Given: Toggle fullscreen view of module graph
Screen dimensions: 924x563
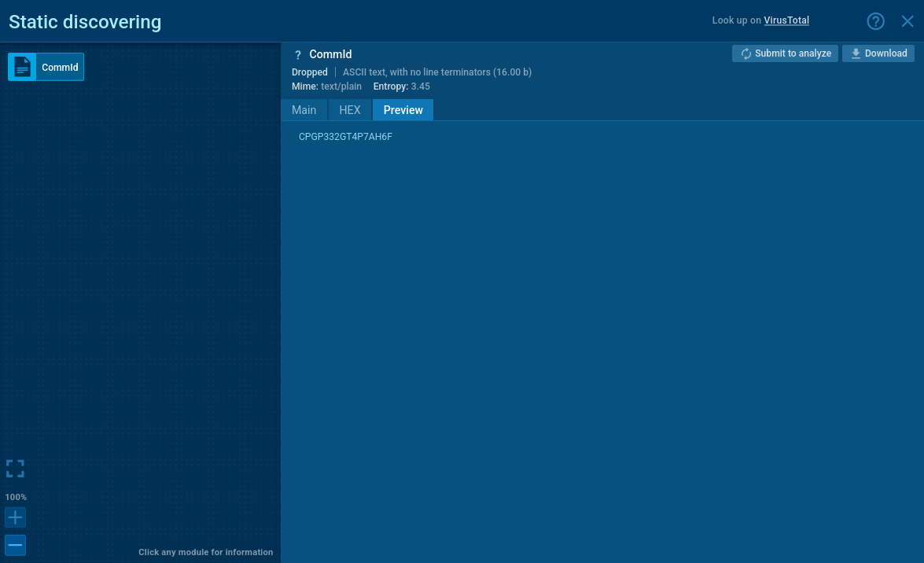Looking at the screenshot, I should tap(15, 469).
